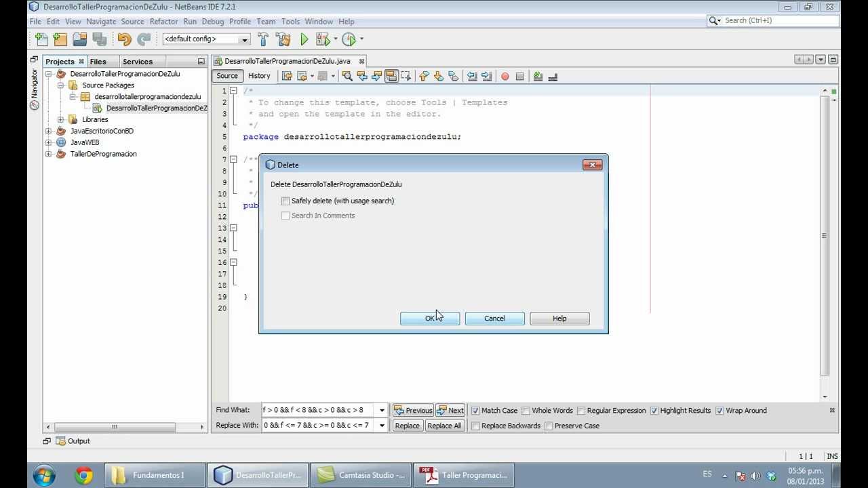868x488 pixels.
Task: Click the Shift Line Right icon
Action: (x=487, y=77)
